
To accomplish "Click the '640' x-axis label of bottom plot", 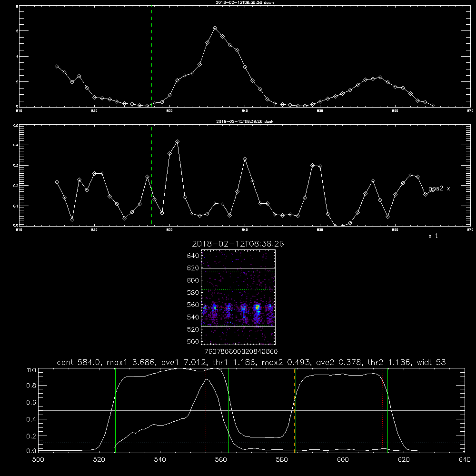I will click(465, 460).
